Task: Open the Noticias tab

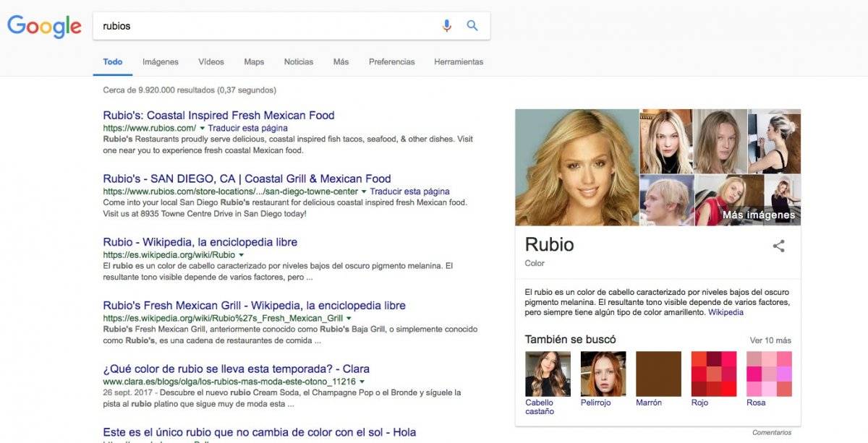Action: point(299,62)
